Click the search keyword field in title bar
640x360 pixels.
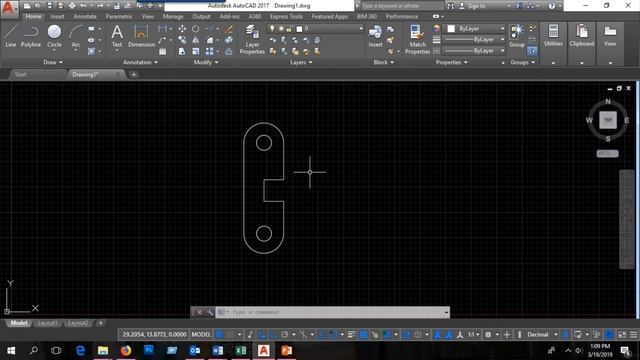(x=402, y=6)
